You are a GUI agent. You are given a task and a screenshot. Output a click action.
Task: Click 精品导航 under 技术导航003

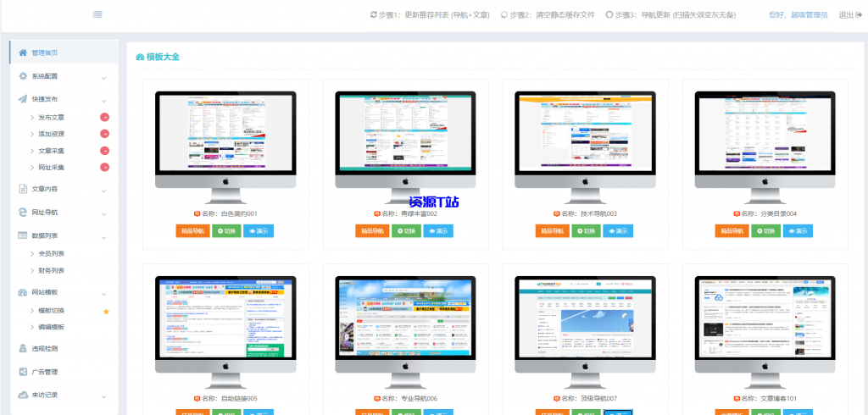click(553, 231)
